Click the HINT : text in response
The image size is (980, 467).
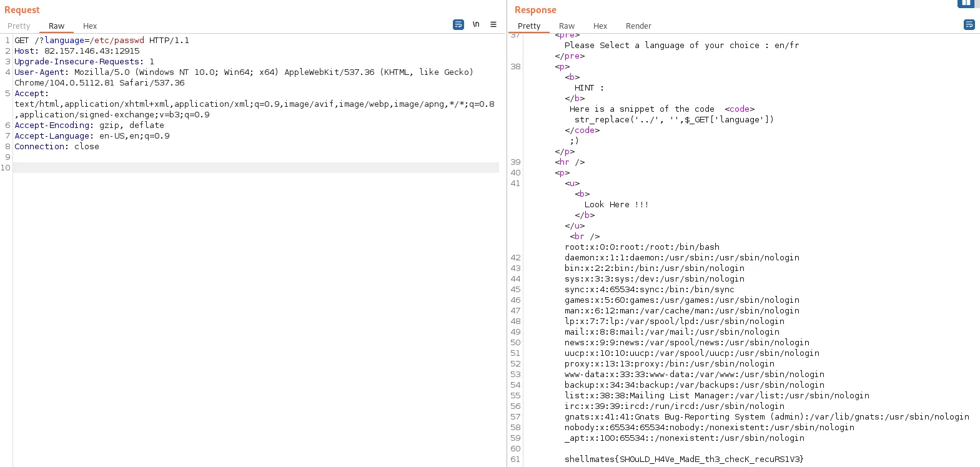[589, 88]
